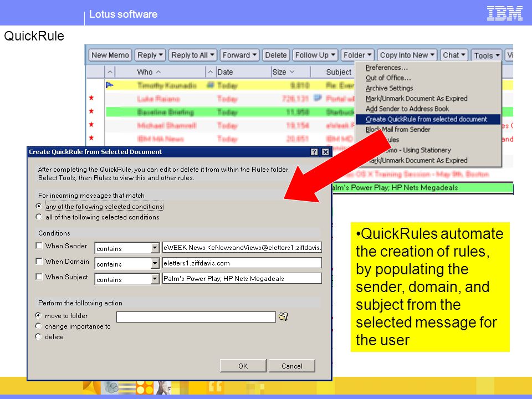Open the Chat button menu
Screen dimensions: 532x399
click(x=454, y=55)
